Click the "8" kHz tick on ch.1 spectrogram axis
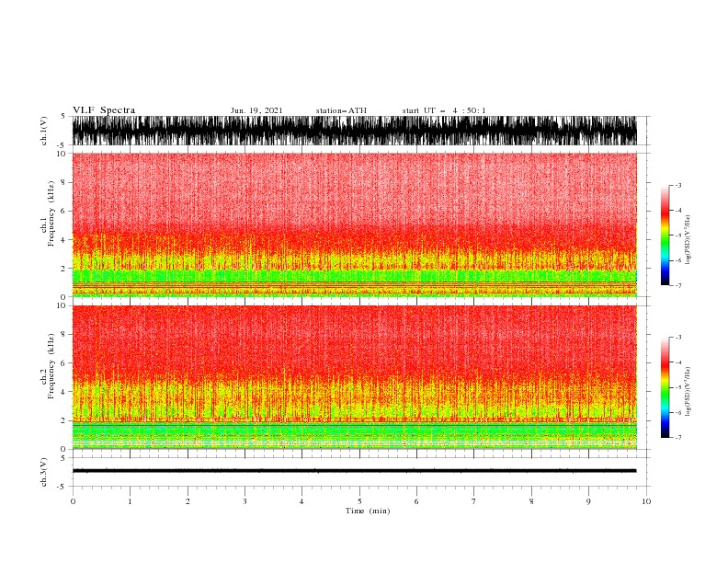The height and width of the screenshot is (563, 728). pos(63,182)
